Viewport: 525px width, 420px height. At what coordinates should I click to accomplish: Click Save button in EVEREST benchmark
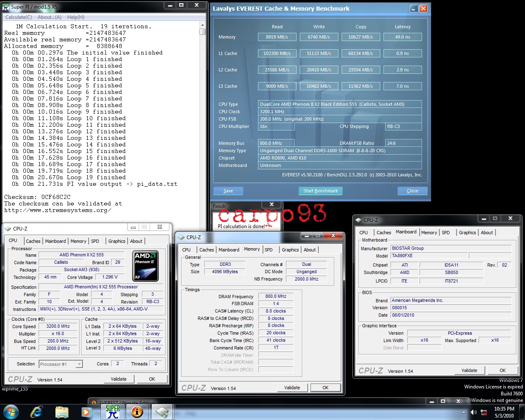tap(228, 191)
